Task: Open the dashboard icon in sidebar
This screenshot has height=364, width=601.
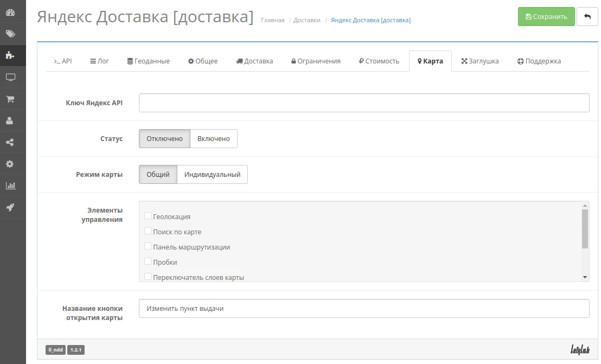Action: 10,12
